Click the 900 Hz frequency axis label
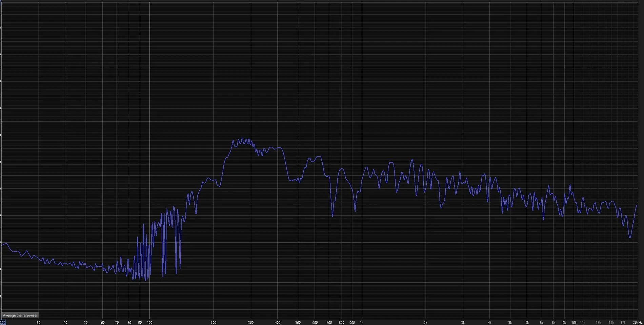 pos(352,323)
